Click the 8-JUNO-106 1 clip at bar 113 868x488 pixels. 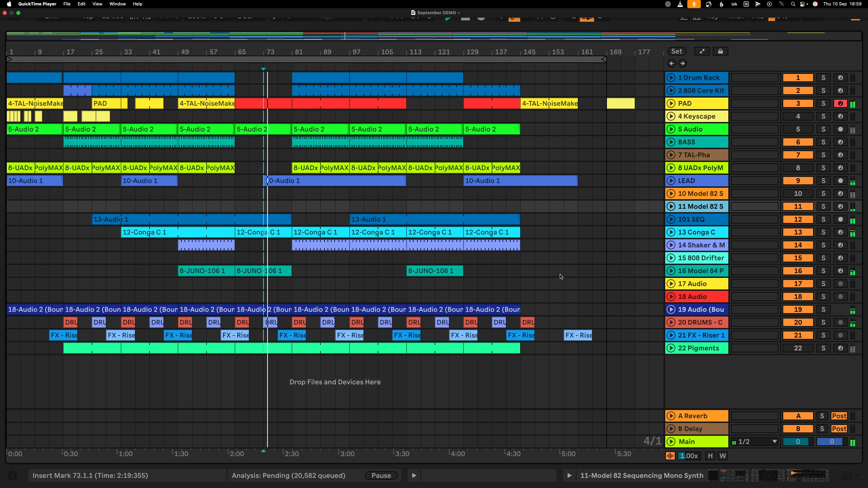click(x=435, y=271)
